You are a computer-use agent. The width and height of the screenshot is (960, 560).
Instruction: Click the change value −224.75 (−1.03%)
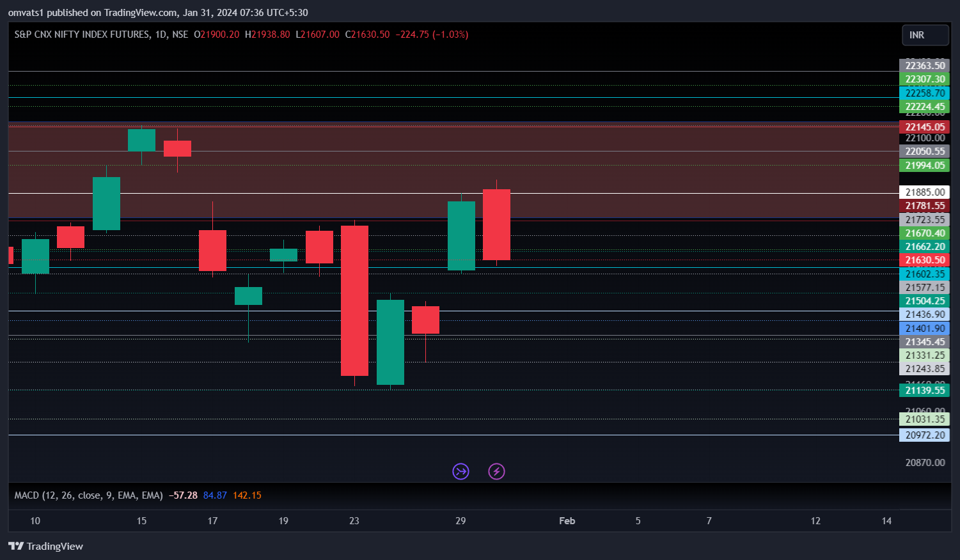coord(432,35)
